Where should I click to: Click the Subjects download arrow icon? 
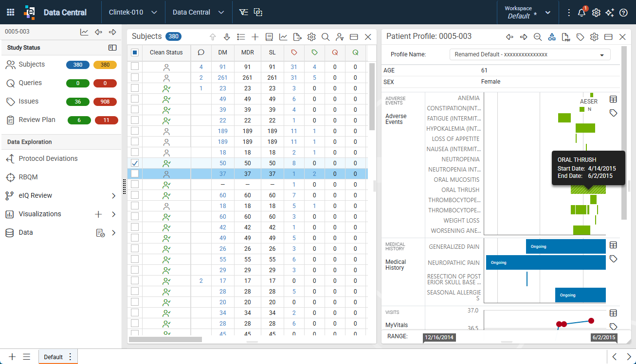pos(227,37)
